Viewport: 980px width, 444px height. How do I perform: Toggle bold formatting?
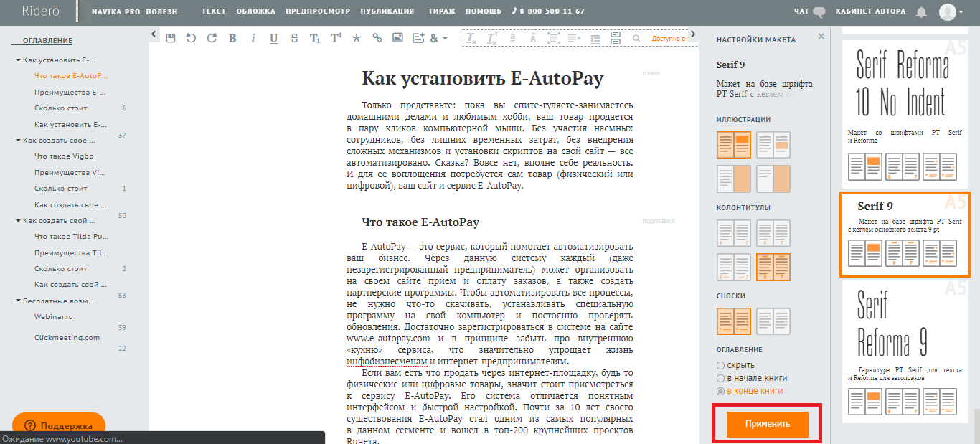click(232, 38)
